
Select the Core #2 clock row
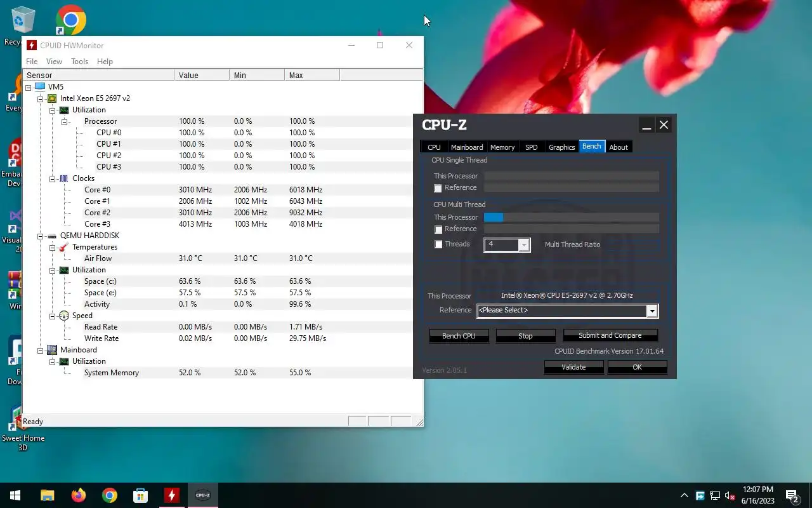click(x=223, y=213)
